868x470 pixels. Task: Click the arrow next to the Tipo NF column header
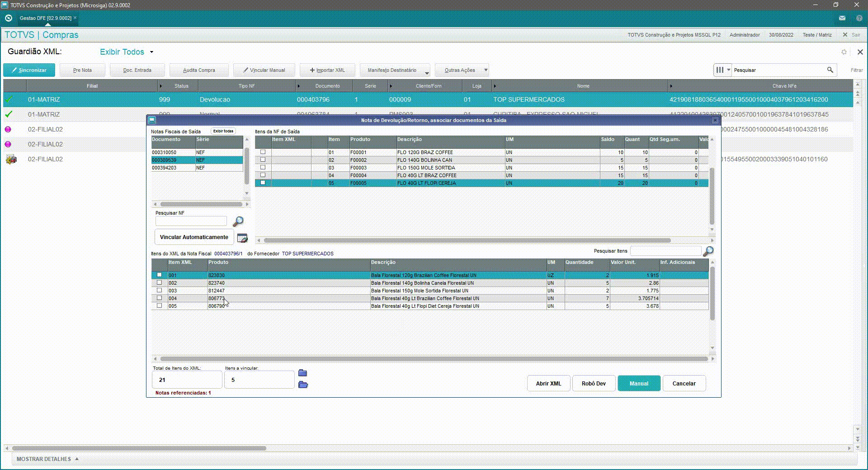[x=298, y=86]
